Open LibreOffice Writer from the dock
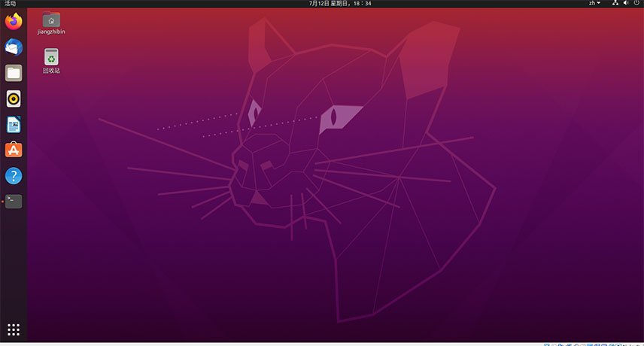 [x=14, y=124]
